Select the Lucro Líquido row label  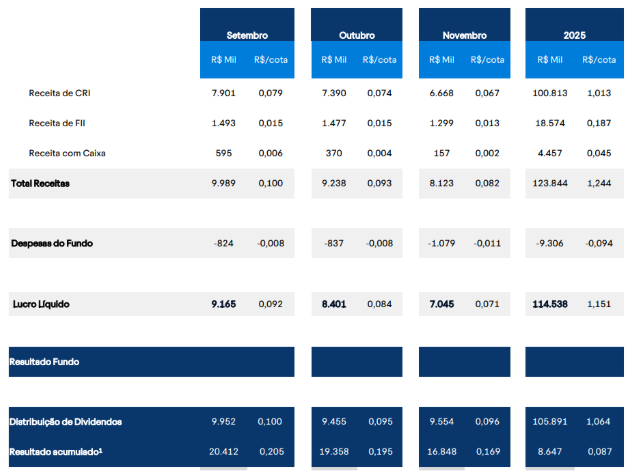40,303
